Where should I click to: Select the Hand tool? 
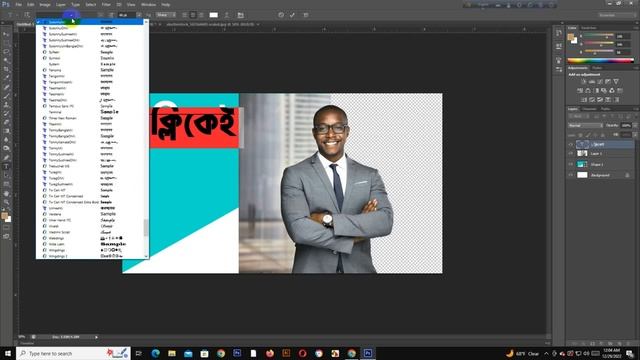[x=6, y=193]
